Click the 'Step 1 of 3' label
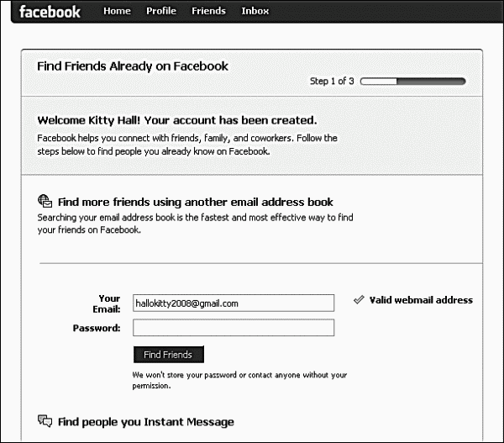Viewport: 504px width, 443px height. point(332,82)
